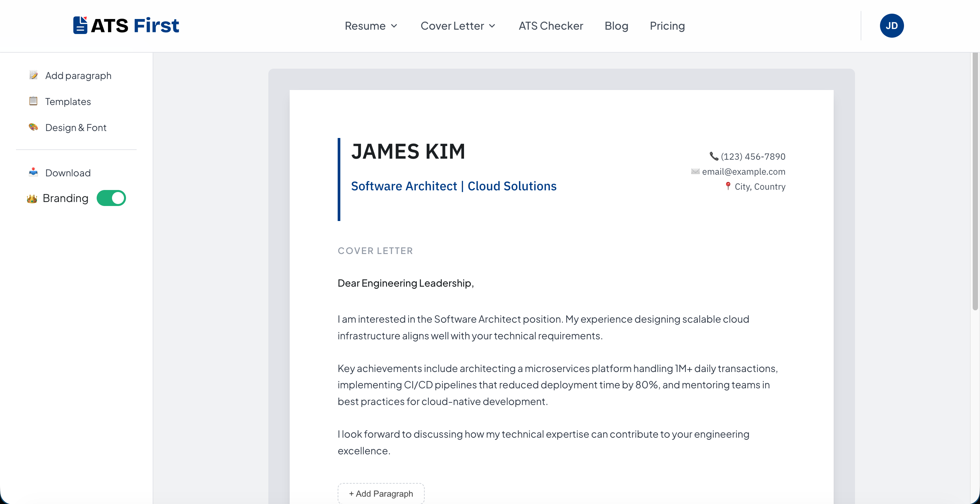Open the JD user avatar menu
The image size is (980, 504).
click(891, 26)
